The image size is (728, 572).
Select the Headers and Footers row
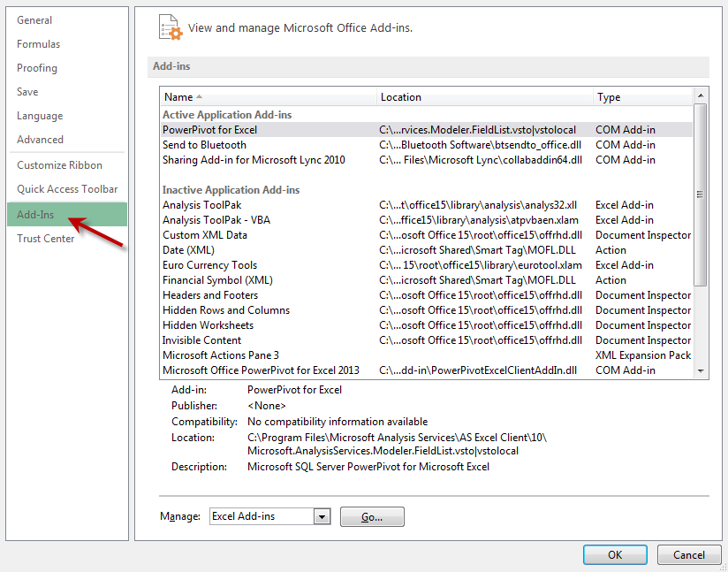(x=427, y=295)
